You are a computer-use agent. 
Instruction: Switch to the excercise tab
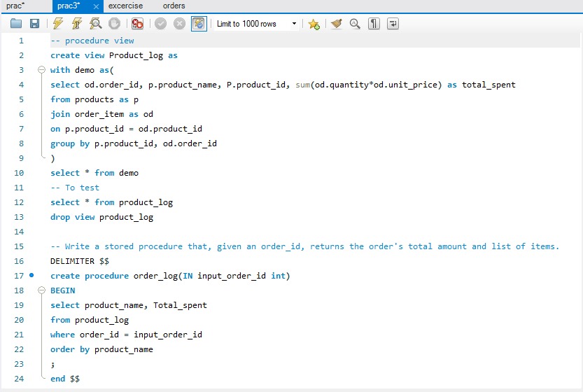(125, 6)
